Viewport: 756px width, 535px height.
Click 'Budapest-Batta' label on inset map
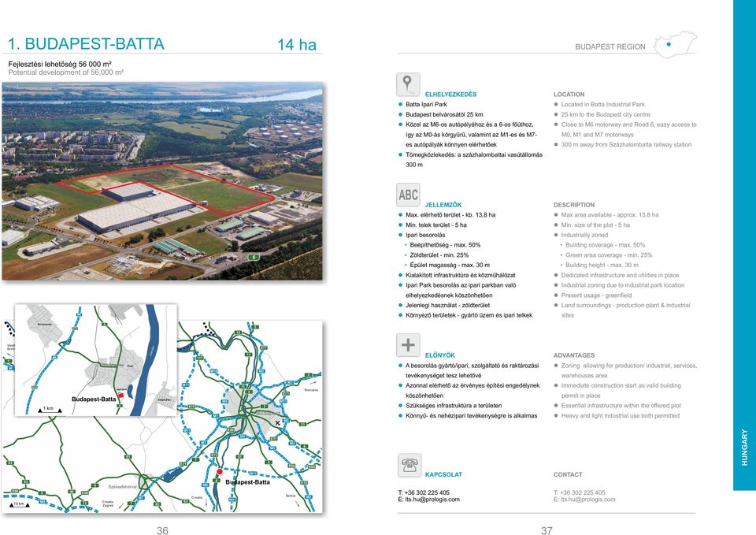[x=94, y=399]
